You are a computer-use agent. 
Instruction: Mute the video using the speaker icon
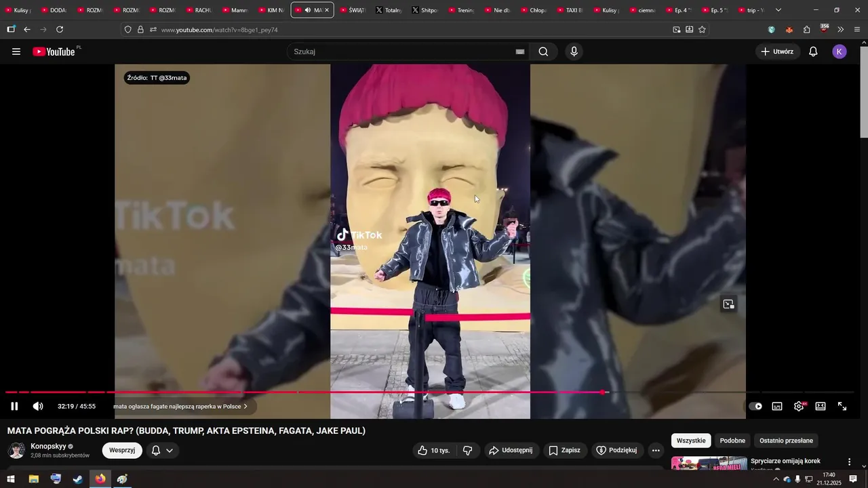click(38, 406)
